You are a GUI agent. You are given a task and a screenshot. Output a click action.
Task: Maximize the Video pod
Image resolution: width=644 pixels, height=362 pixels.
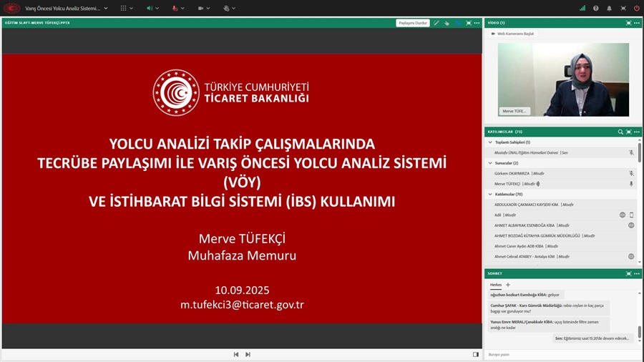click(628, 23)
